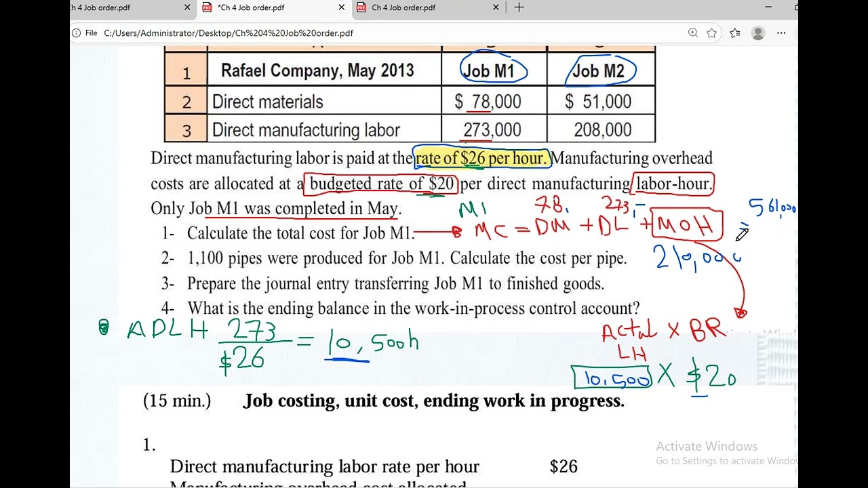This screenshot has width=868, height=488.
Task: Add this page to favorites with star icon
Action: tap(711, 33)
